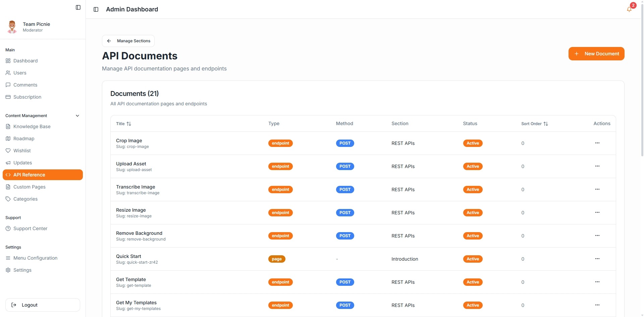Open the Roadmap sidebar item
Image resolution: width=644 pixels, height=317 pixels.
click(24, 139)
